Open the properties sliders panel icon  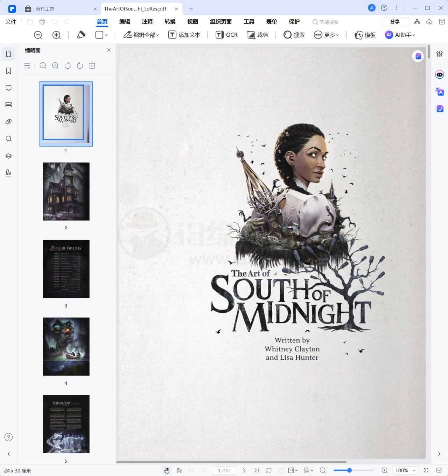click(440, 54)
